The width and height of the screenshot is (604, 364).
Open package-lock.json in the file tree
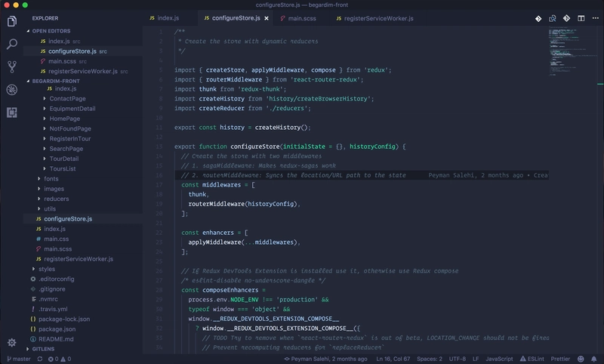tap(64, 319)
